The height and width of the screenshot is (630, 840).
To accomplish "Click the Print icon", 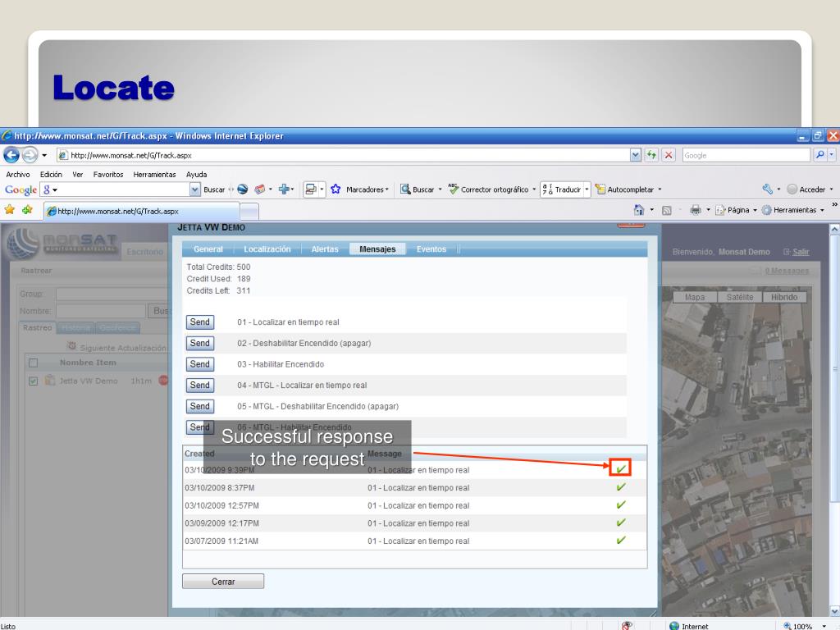I will pos(696,210).
